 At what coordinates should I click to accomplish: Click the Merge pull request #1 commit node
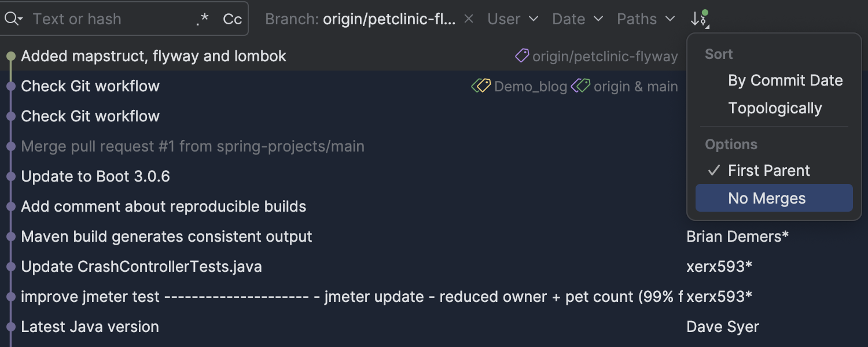[x=10, y=146]
